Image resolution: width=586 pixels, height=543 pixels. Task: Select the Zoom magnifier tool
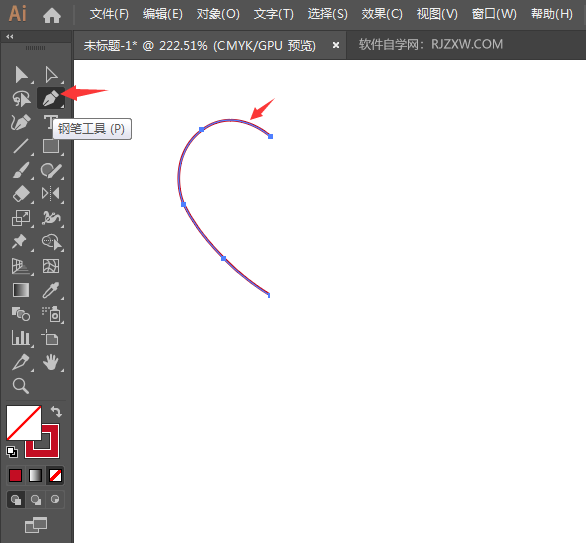click(21, 386)
